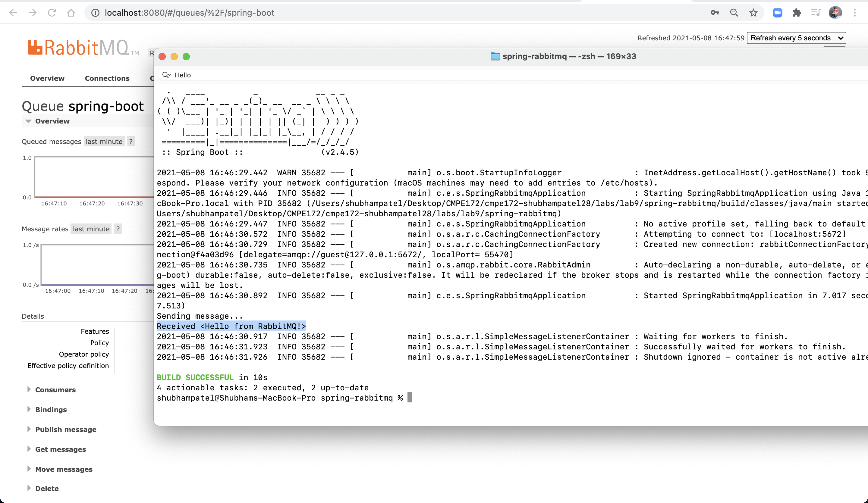
Task: Expand the Bindings section
Action: 51,410
